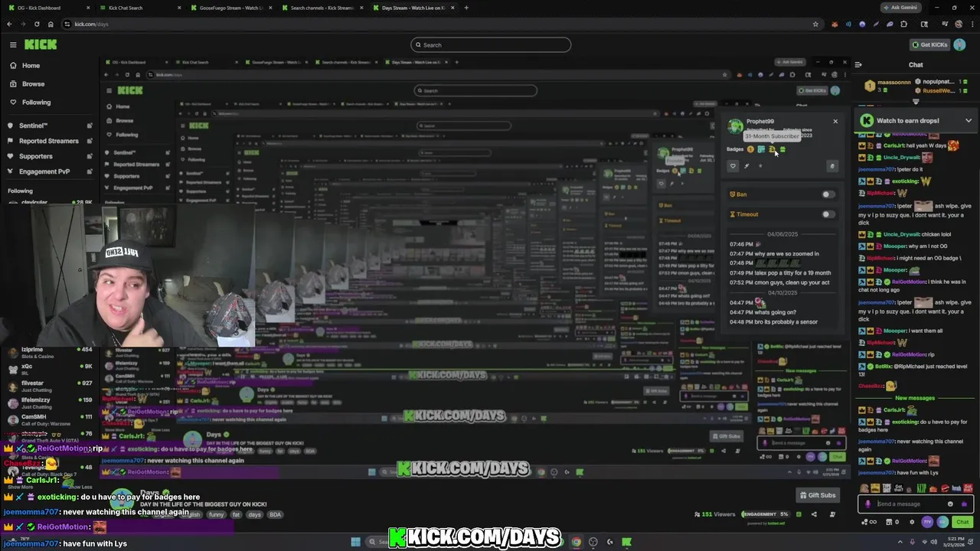Open chat settings gear icon
The width and height of the screenshot is (980, 551).
coord(912,522)
